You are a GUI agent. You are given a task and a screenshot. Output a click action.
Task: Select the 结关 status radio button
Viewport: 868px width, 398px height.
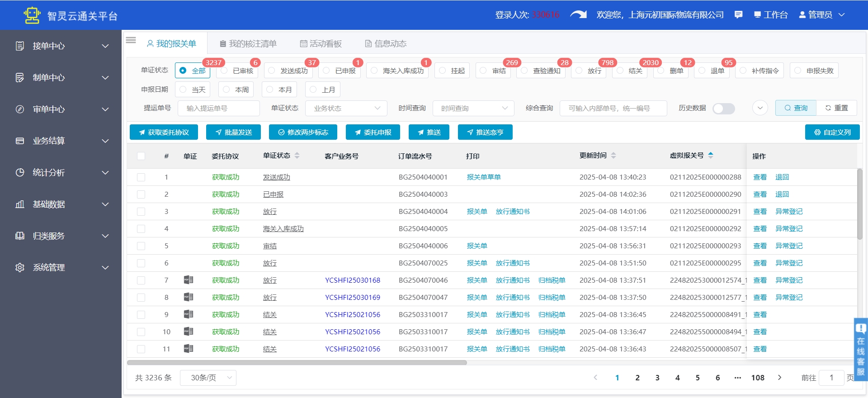point(620,71)
